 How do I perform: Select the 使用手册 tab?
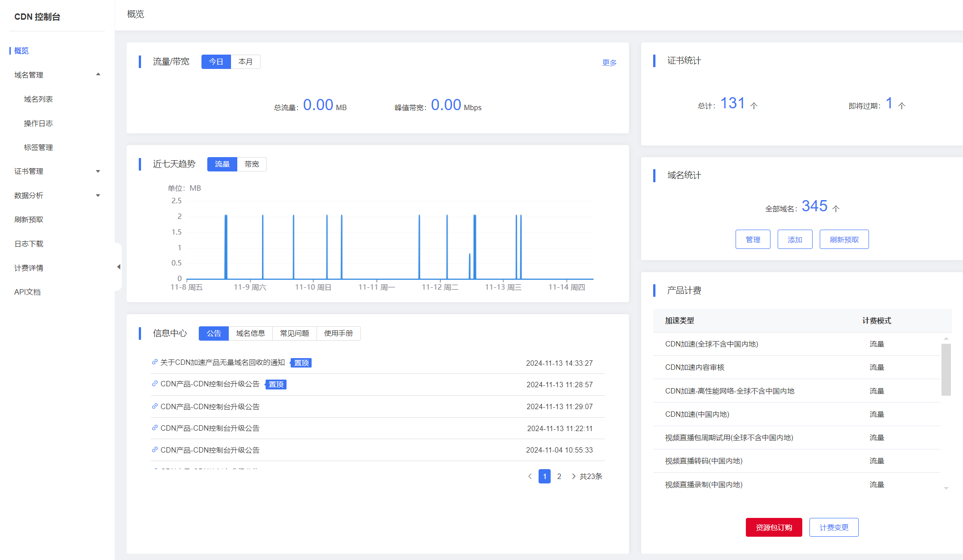click(338, 333)
